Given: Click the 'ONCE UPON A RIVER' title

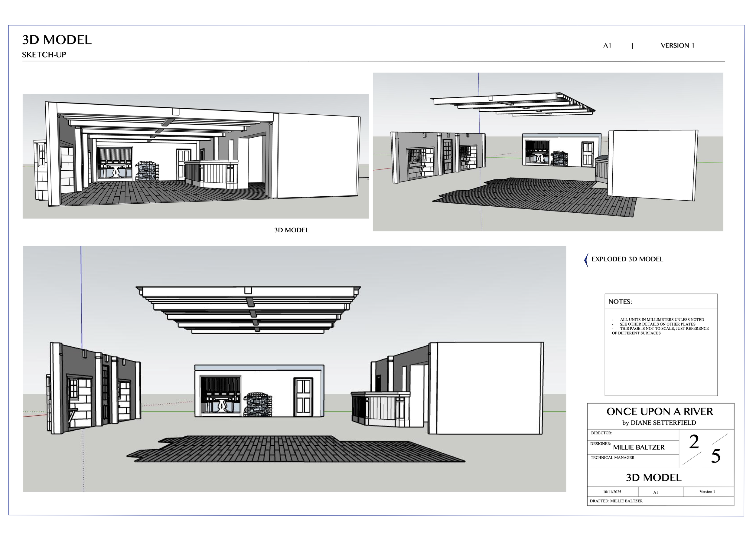Looking at the screenshot, I should click(660, 411).
